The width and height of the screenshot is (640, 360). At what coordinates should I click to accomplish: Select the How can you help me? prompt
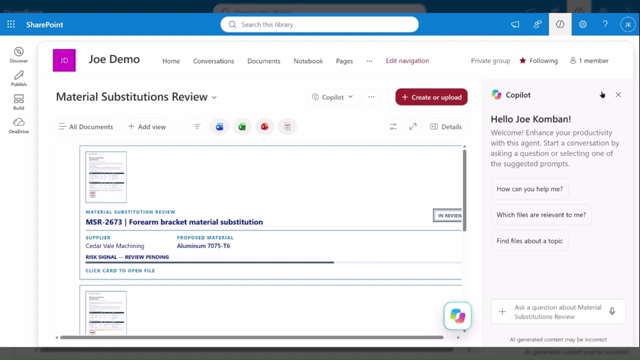click(530, 189)
